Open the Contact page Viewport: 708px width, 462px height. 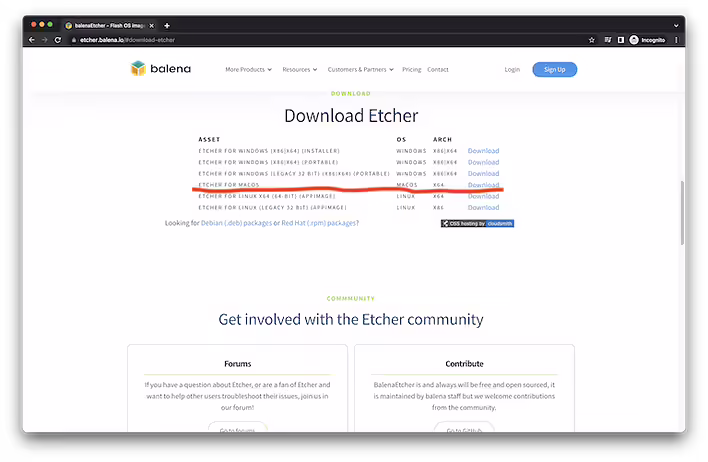pos(438,70)
